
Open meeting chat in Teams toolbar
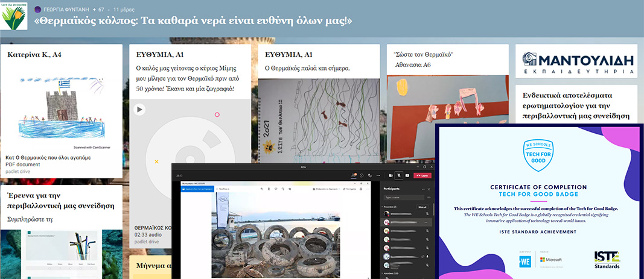[362, 175]
